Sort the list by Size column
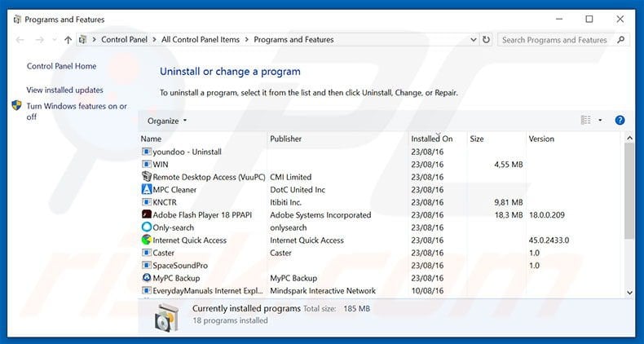This screenshot has width=644, height=344. coord(477,139)
